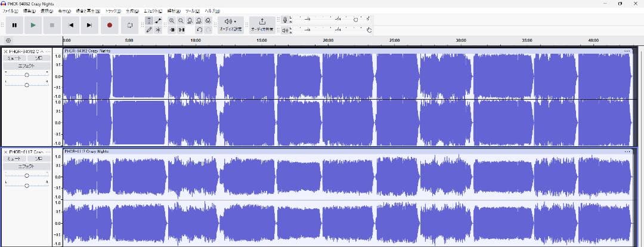Image resolution: width=644 pixels, height=247 pixels.
Task: Click the Zoom In magnifier icon
Action: 172,21
